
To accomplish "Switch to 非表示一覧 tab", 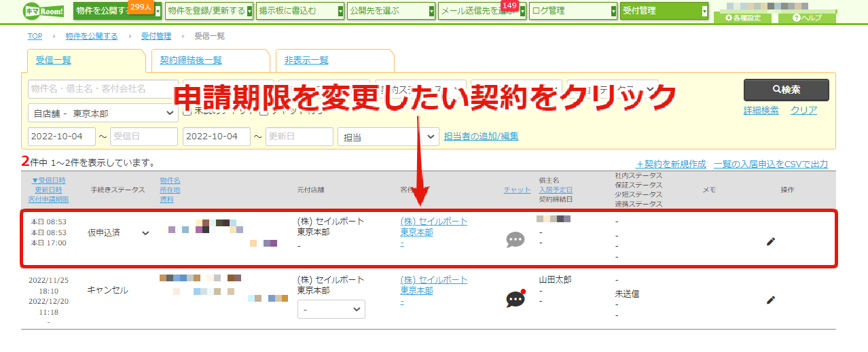I will (x=306, y=60).
